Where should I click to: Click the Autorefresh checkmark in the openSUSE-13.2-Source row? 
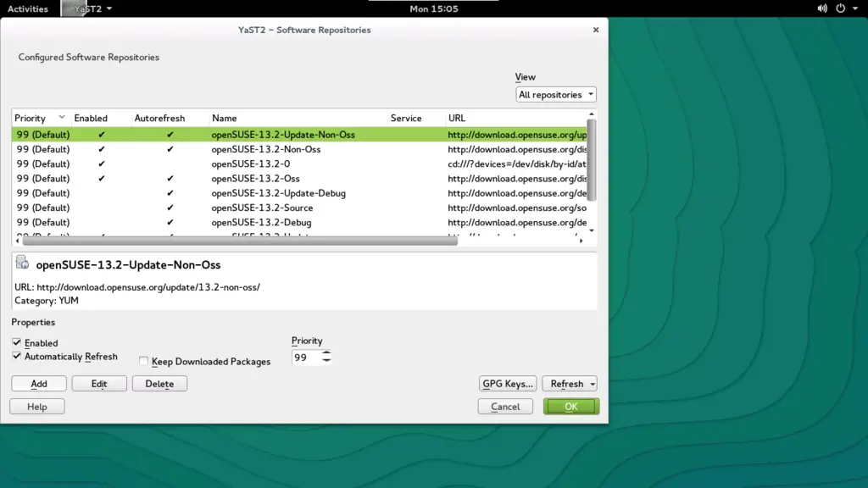pos(170,208)
